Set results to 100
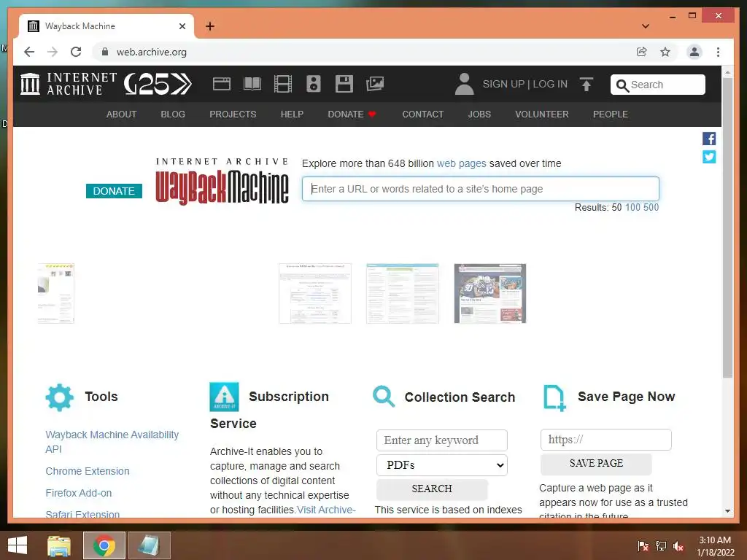 pos(632,208)
